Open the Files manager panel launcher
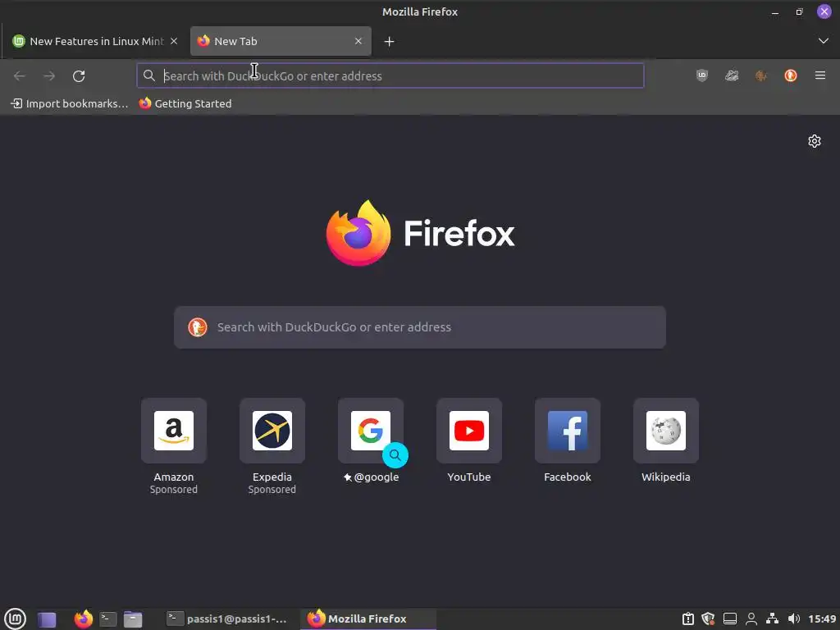Viewport: 840px width, 630px height. (x=133, y=619)
